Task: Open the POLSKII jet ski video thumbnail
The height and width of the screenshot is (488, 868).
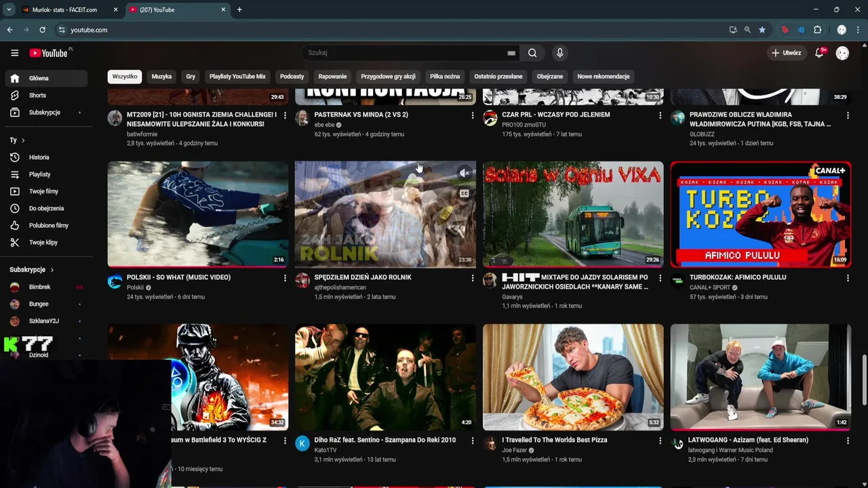Action: (x=198, y=214)
